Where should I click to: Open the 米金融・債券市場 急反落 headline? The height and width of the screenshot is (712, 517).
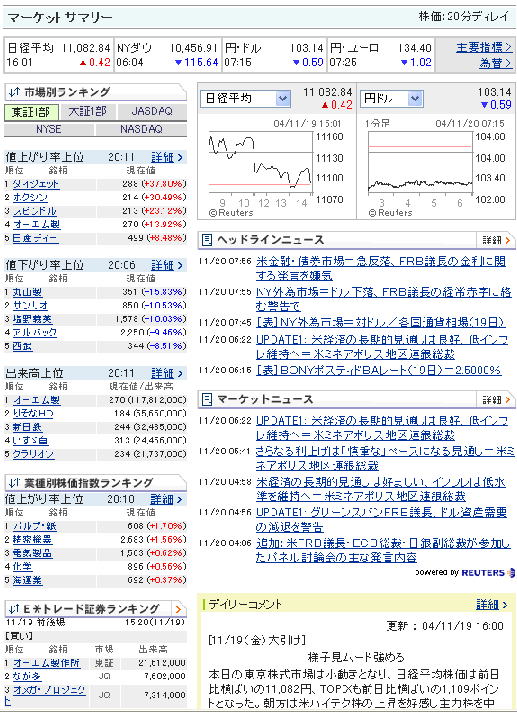click(x=380, y=268)
